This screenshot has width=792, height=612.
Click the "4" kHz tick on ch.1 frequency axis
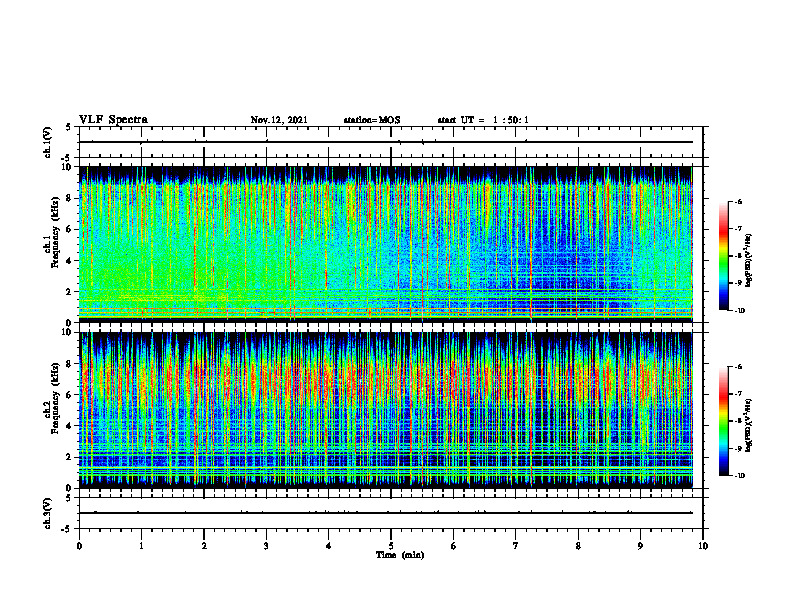[70, 261]
